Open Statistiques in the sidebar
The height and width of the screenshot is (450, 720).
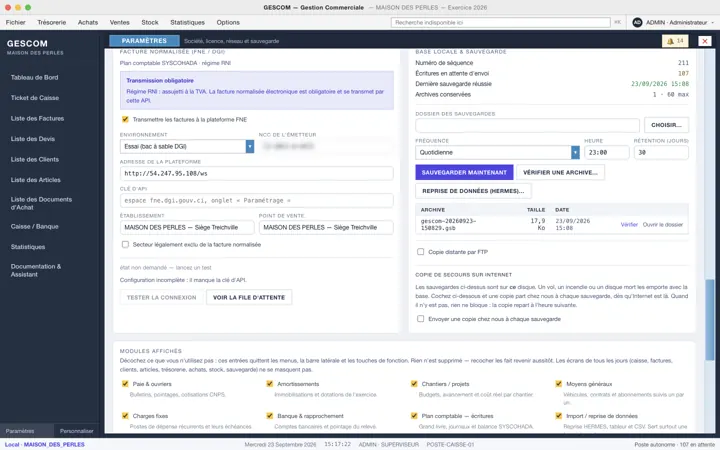point(28,247)
